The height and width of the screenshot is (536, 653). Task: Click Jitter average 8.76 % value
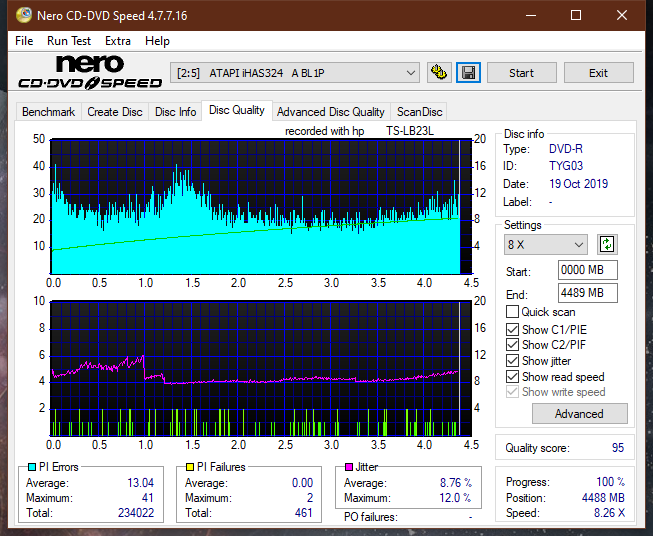(456, 483)
